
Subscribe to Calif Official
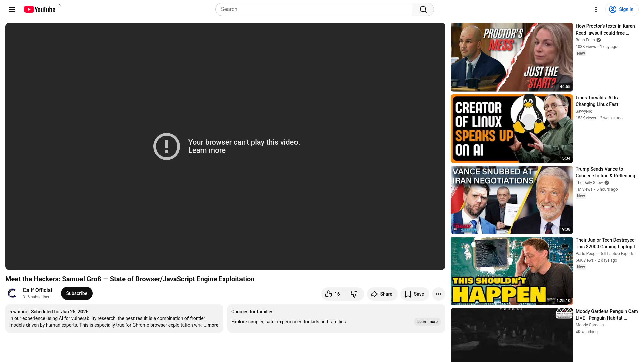pos(77,293)
